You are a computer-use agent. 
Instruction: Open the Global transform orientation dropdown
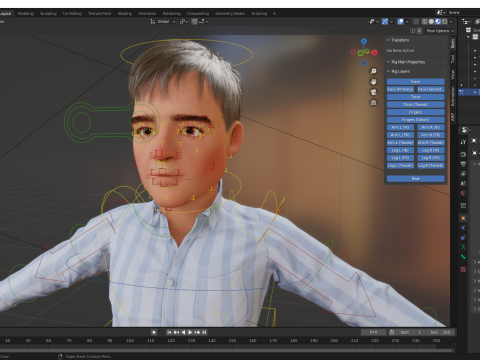(x=163, y=22)
